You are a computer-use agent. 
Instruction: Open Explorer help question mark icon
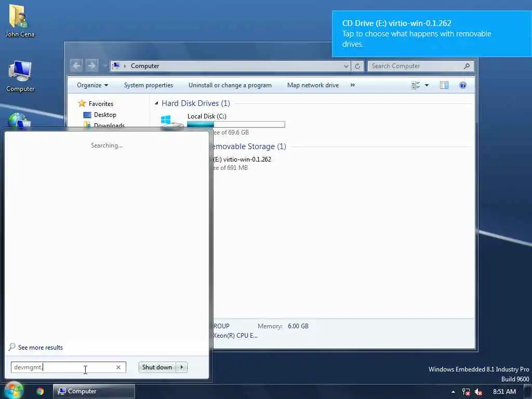[463, 85]
